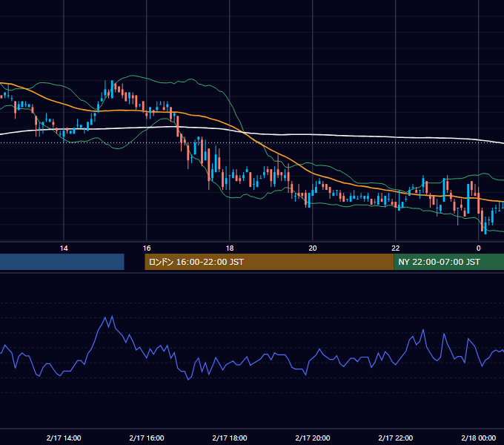Click the 2/18 00:00 time label
Screen dimensions: 504x445
(478, 438)
